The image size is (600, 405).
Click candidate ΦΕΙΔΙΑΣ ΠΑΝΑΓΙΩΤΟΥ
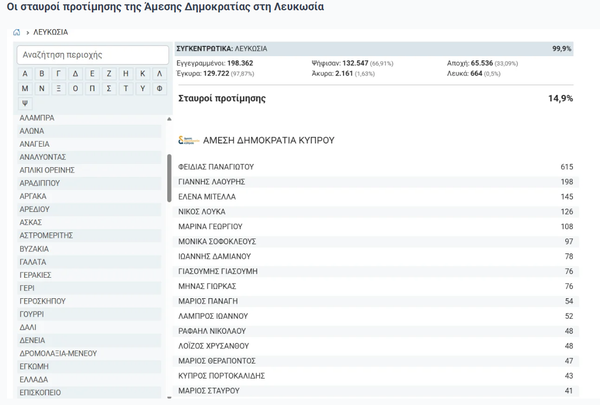[377, 167]
